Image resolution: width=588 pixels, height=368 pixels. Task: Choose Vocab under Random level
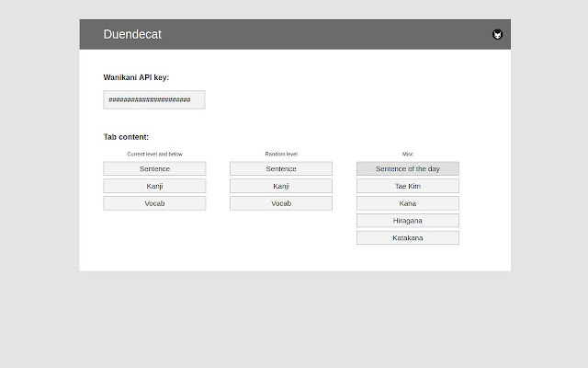point(281,203)
